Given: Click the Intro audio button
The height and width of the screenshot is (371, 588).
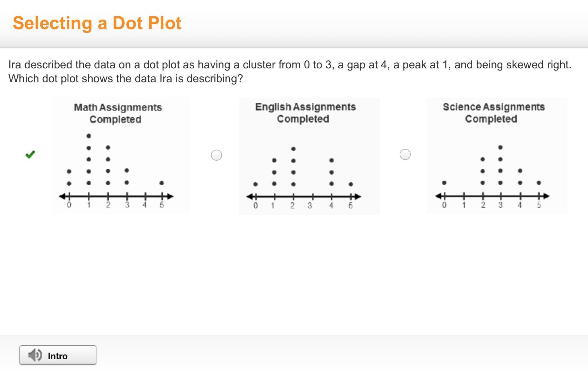Looking at the screenshot, I should (58, 355).
